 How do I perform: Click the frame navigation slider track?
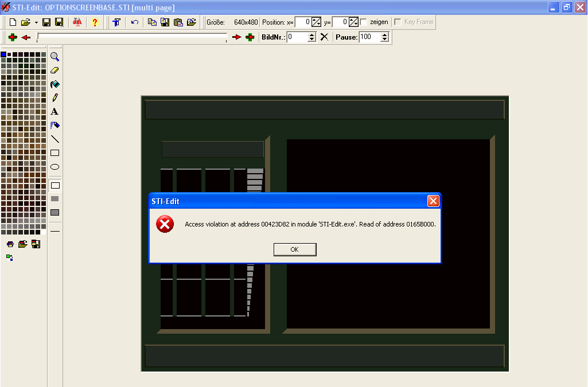tap(132, 37)
